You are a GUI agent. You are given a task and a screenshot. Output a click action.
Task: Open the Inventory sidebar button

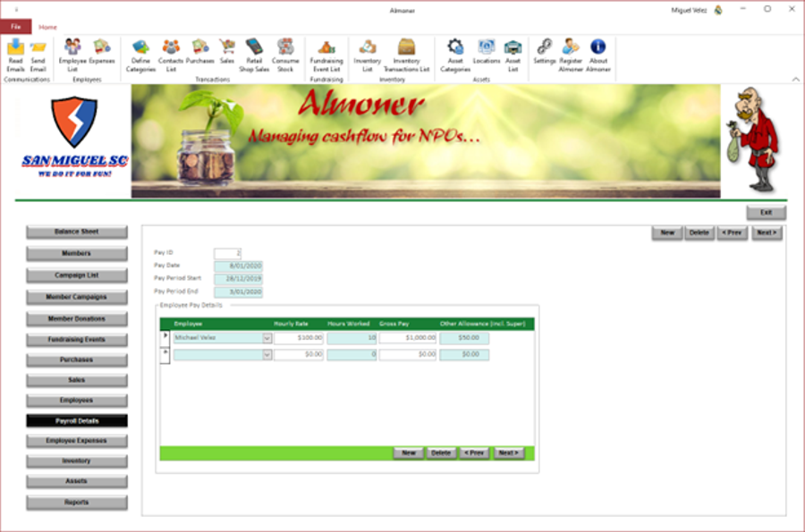[x=77, y=461]
